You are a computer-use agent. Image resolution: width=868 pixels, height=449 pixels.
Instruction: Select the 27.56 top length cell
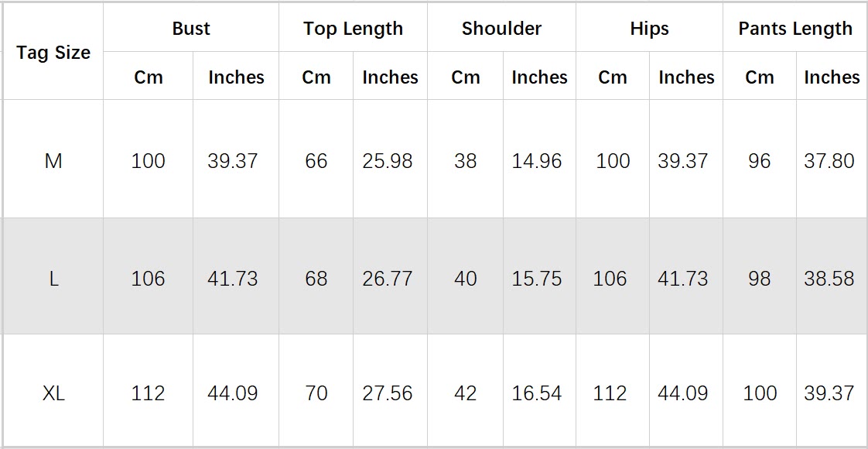click(388, 393)
